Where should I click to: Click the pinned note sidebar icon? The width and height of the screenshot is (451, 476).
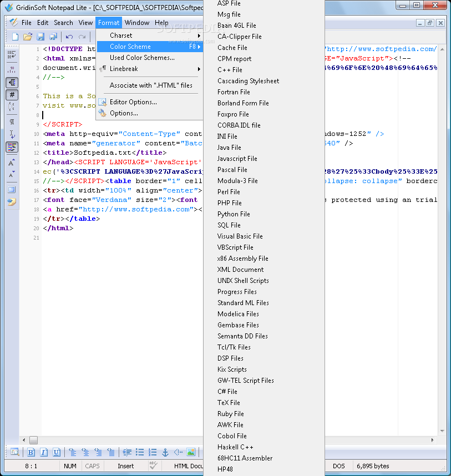point(12,202)
